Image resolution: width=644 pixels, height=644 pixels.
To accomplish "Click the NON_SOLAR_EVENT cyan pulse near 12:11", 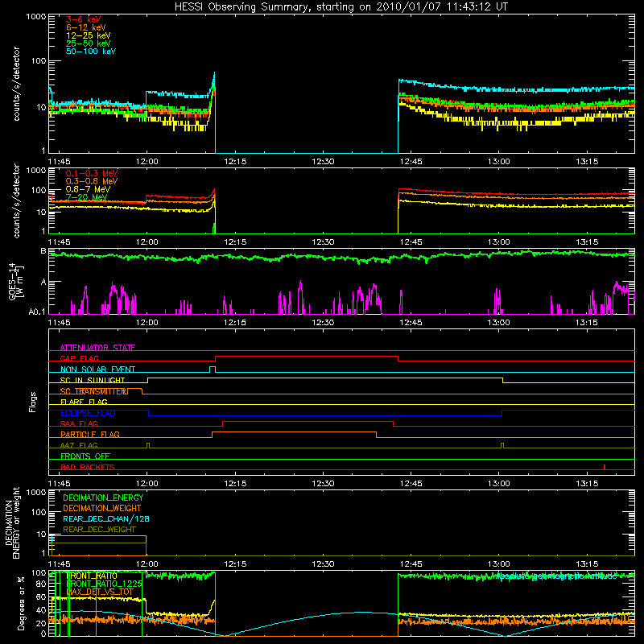I will [213, 369].
